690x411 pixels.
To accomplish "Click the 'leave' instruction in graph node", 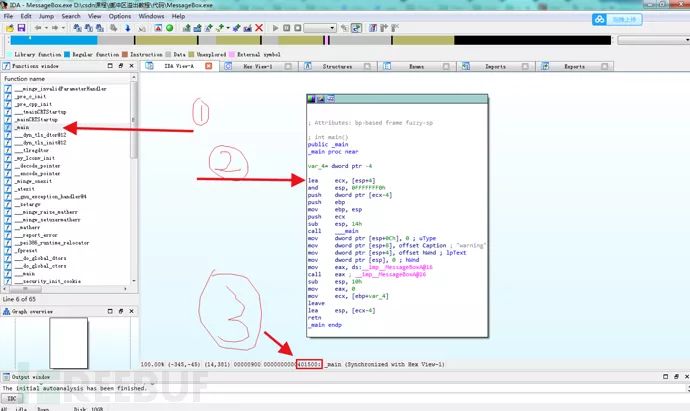I will tap(316, 303).
